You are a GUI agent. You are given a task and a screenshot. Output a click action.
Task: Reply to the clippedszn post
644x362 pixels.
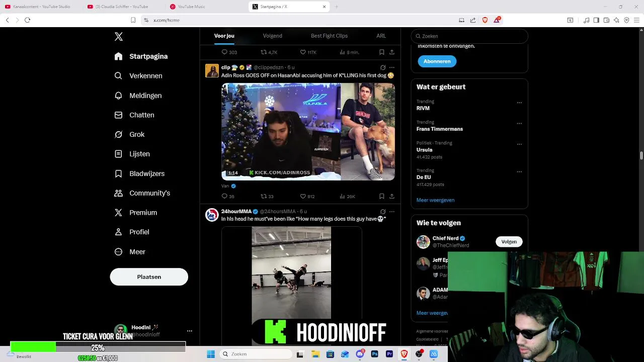(x=228, y=197)
